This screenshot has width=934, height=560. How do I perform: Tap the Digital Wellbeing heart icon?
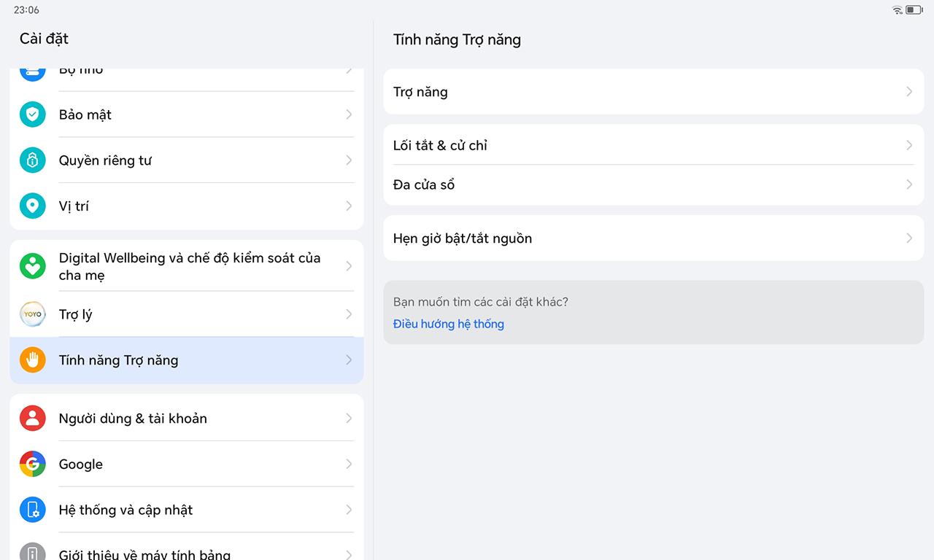click(32, 266)
